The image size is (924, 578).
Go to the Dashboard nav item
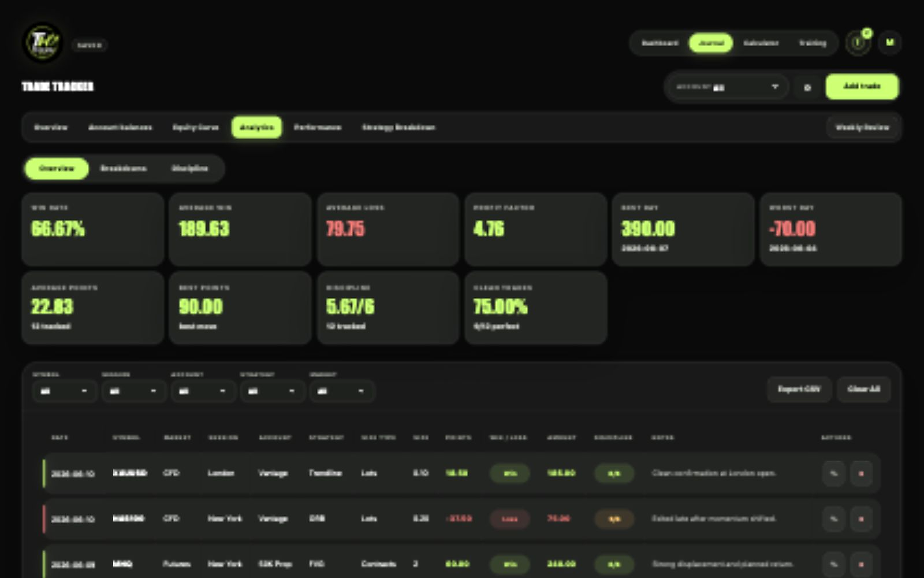(660, 43)
